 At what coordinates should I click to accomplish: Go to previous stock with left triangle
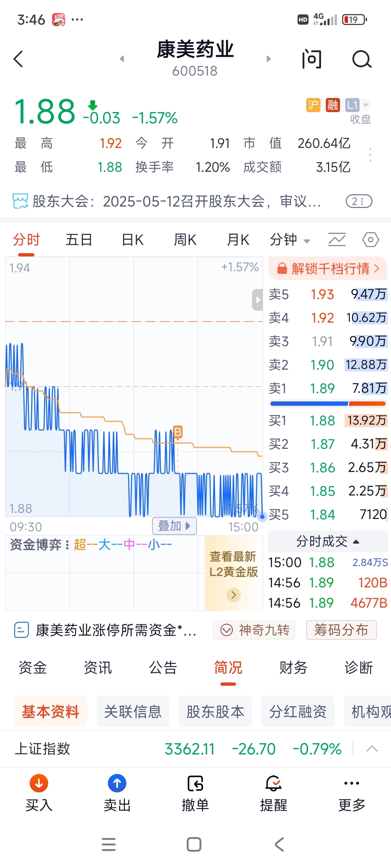(122, 59)
